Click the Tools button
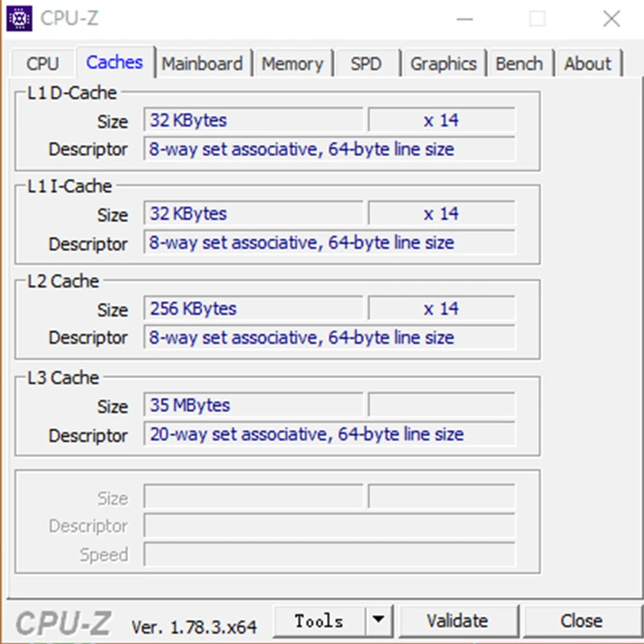The height and width of the screenshot is (644, 644). pyautogui.click(x=319, y=621)
